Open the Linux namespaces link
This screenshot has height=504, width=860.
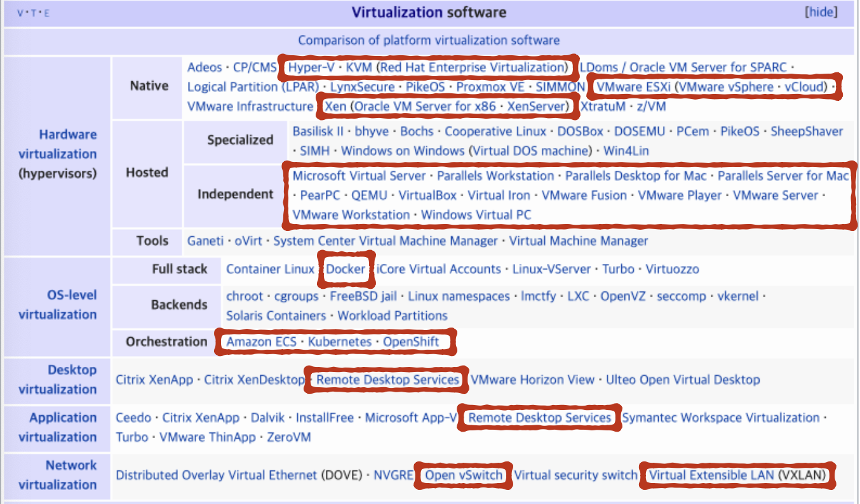(x=459, y=296)
